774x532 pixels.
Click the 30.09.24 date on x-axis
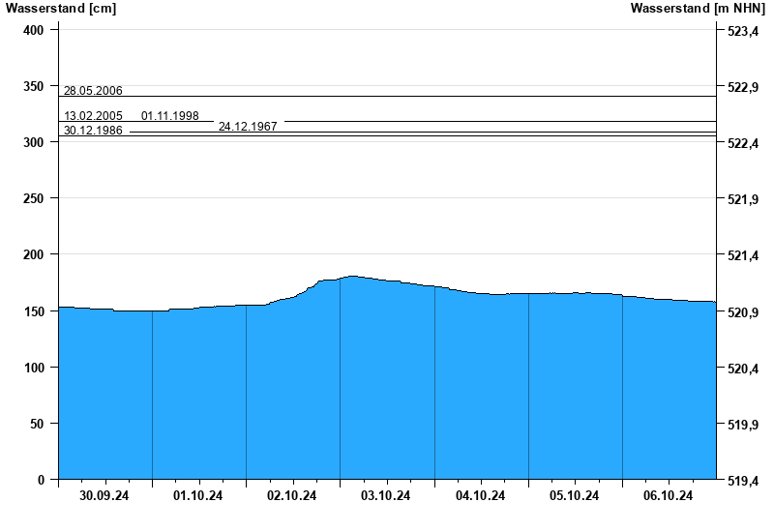pyautogui.click(x=104, y=496)
